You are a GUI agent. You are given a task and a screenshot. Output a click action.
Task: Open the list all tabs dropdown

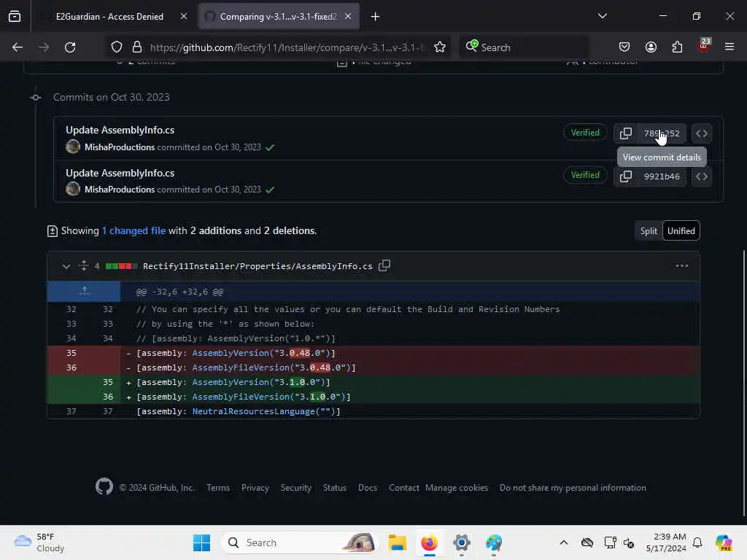pyautogui.click(x=602, y=16)
